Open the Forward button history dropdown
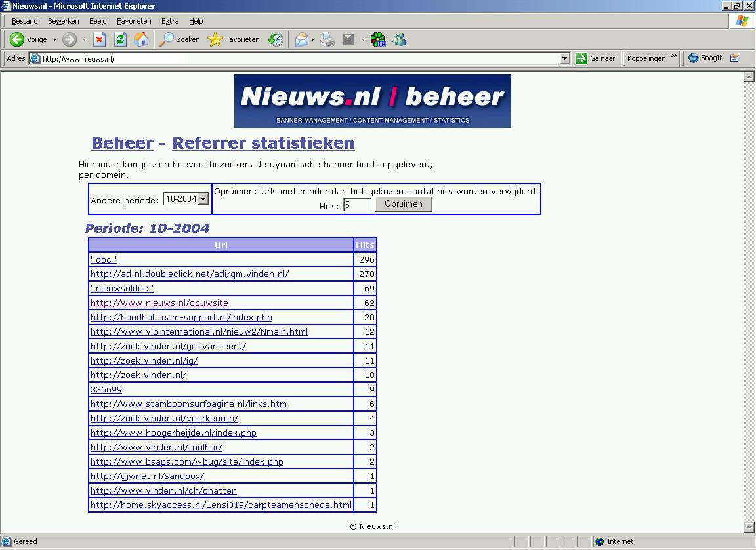 pos(84,39)
